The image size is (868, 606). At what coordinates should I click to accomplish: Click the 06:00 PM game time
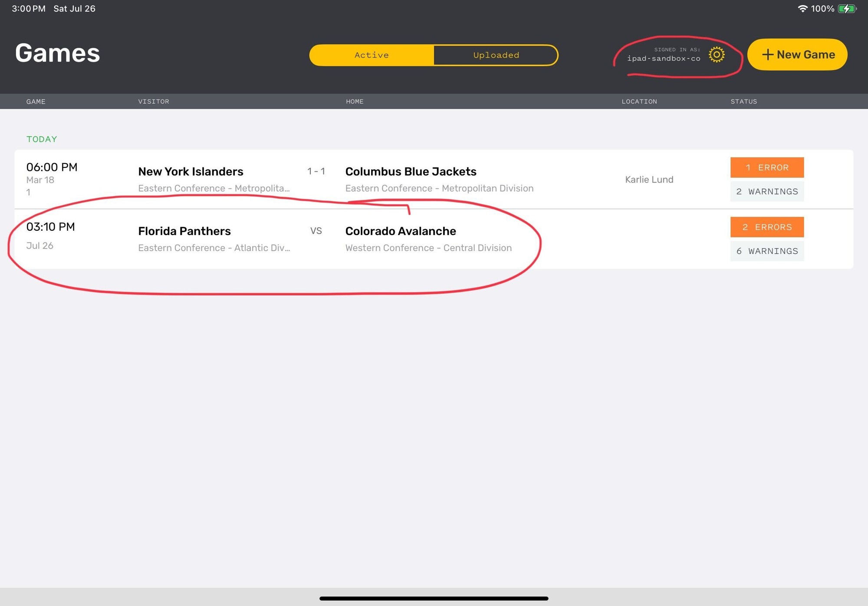[52, 167]
